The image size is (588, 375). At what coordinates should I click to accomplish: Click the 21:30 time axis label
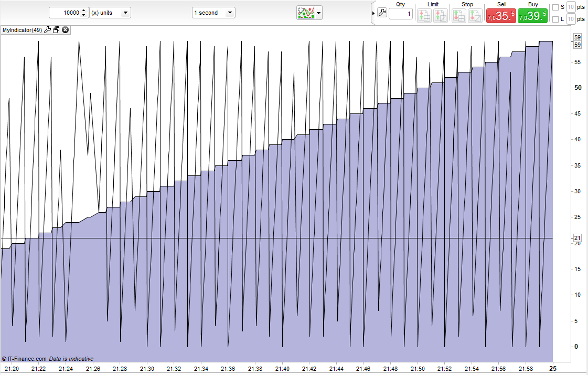(x=147, y=369)
